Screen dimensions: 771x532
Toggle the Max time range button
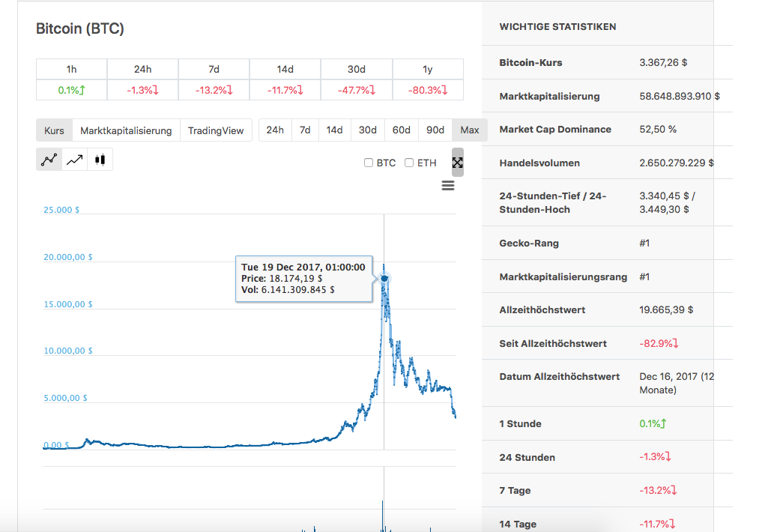469,130
